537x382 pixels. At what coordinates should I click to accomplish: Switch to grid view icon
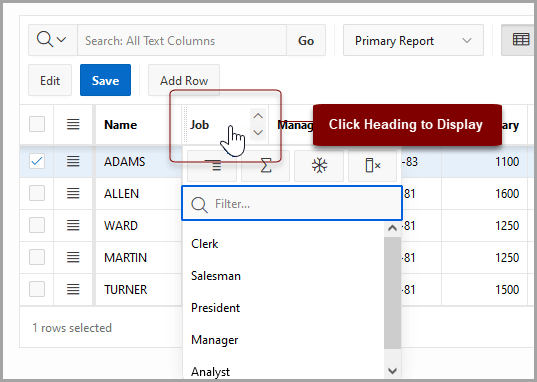[x=520, y=40]
